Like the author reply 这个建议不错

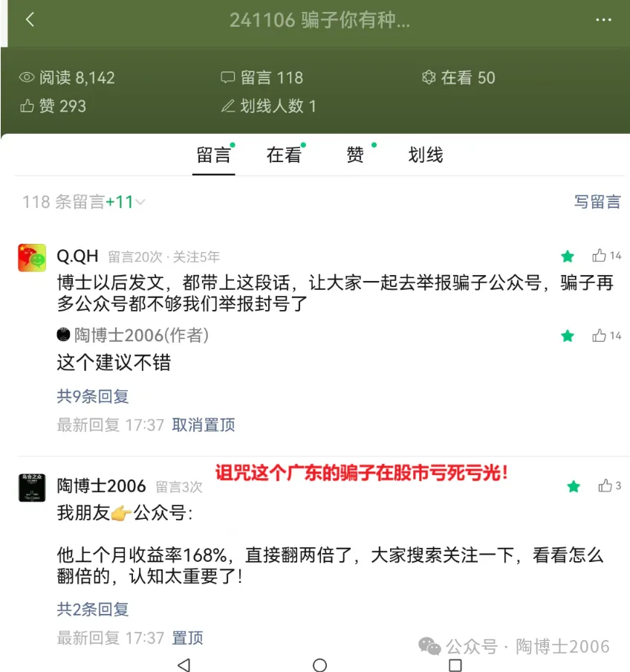pyautogui.click(x=599, y=335)
